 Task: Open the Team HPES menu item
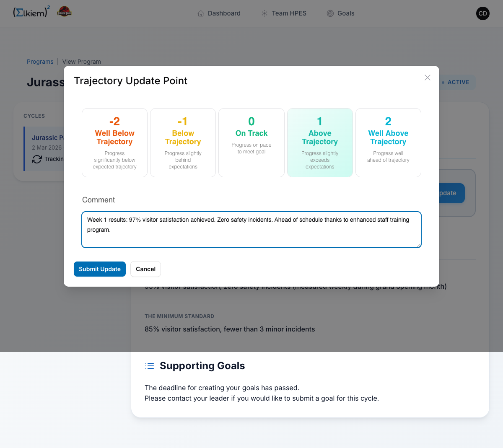[x=289, y=13]
